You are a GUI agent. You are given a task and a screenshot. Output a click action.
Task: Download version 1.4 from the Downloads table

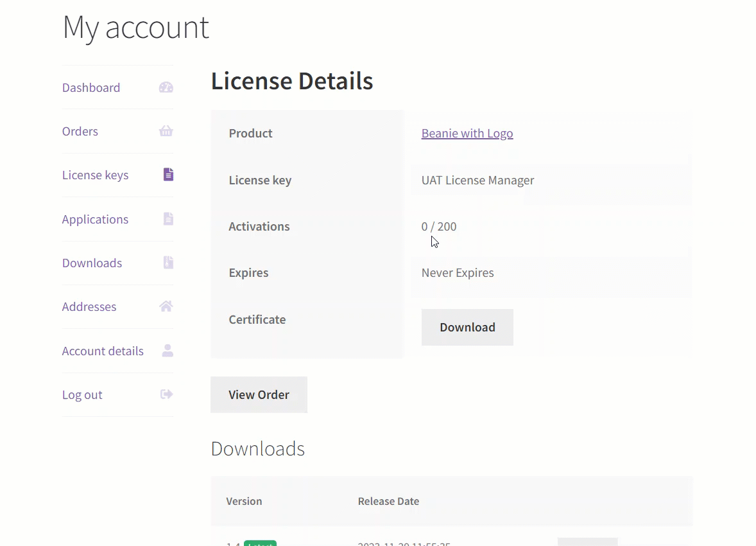(587, 543)
